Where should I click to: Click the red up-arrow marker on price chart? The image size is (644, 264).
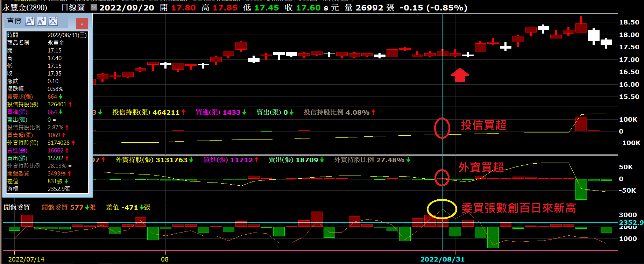click(460, 75)
